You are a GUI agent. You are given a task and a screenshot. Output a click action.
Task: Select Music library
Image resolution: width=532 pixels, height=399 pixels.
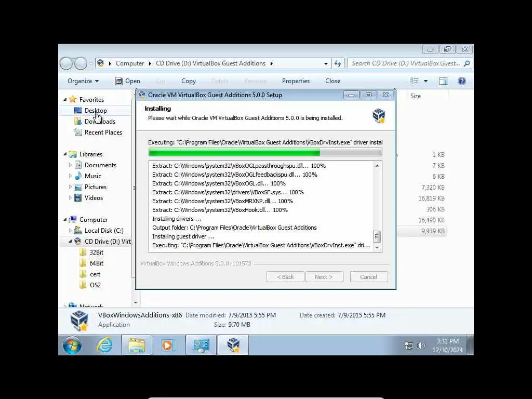[92, 176]
